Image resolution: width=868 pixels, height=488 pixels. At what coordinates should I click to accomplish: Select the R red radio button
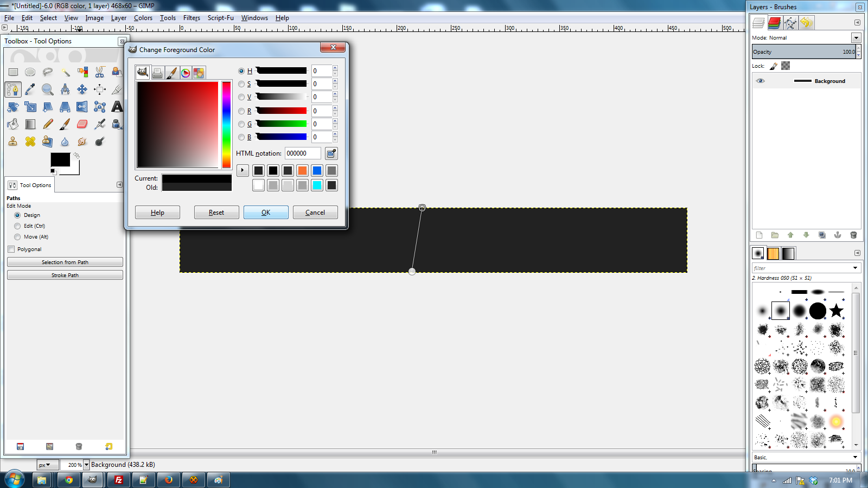click(x=241, y=111)
